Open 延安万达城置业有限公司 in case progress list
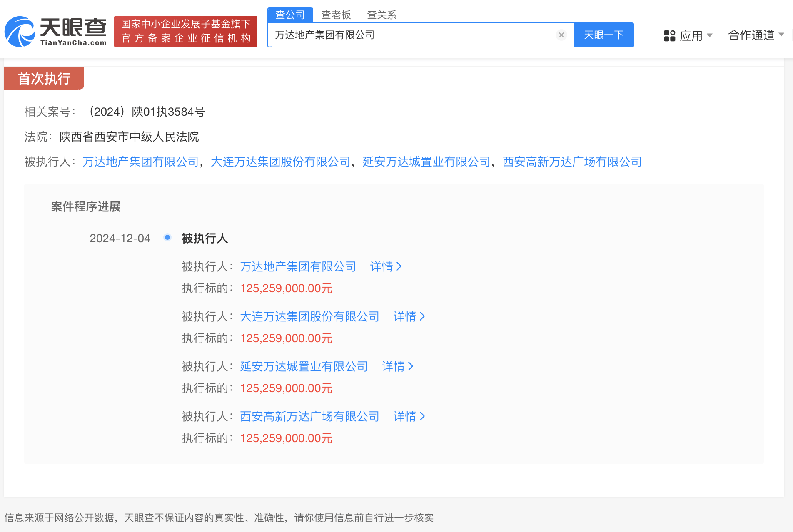The height and width of the screenshot is (532, 793). [x=304, y=366]
